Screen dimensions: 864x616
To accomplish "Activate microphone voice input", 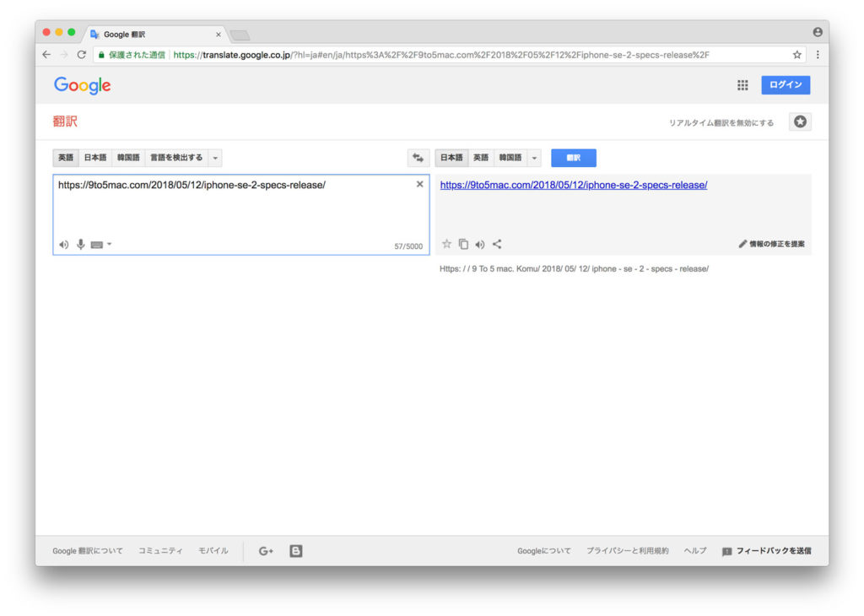I will tap(80, 244).
